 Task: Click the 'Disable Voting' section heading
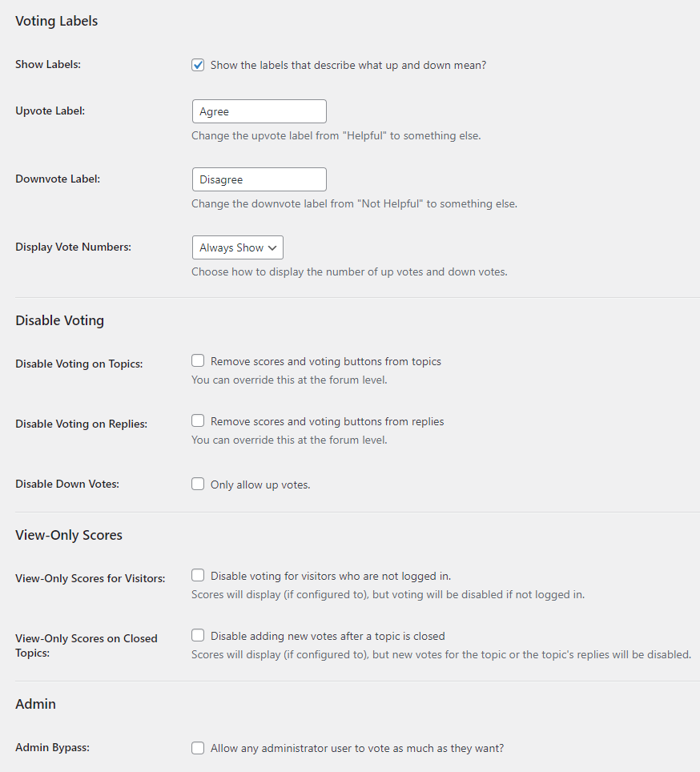pyautogui.click(x=59, y=320)
